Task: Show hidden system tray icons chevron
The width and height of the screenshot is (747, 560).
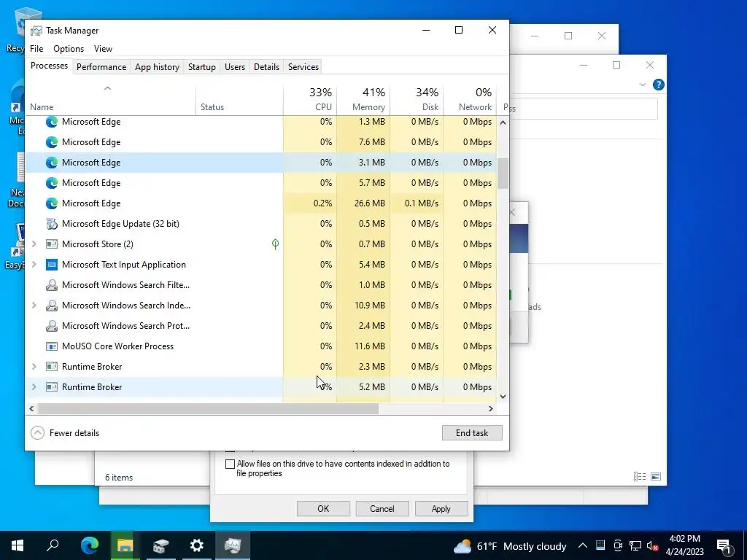Action: [x=583, y=545]
